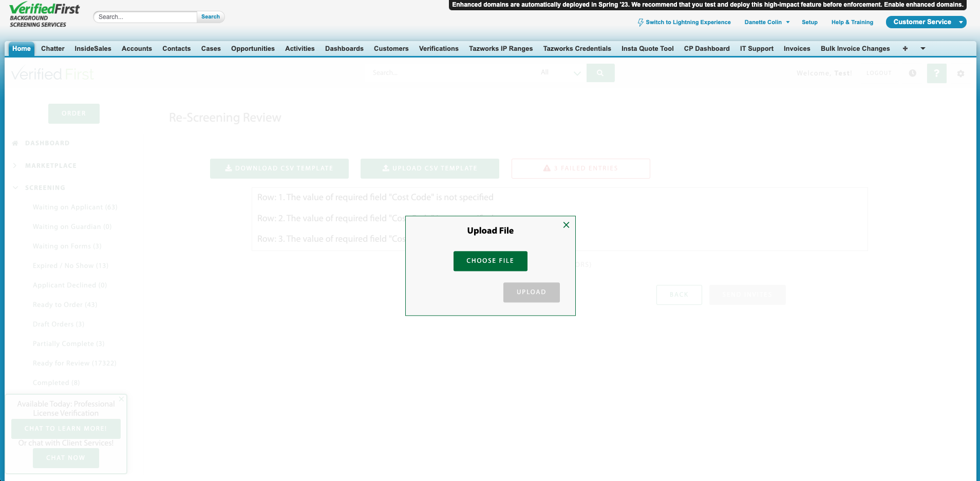980x481 pixels.
Task: Expand the Marketplace sidebar section
Action: [50, 166]
